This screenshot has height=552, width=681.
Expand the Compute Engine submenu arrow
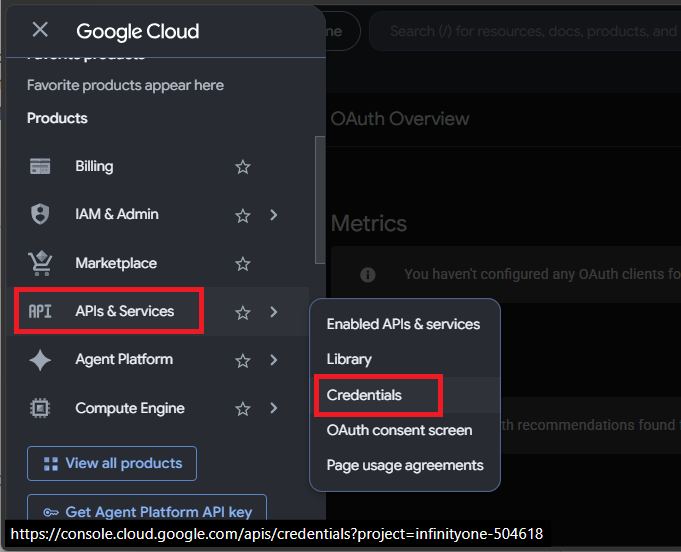(x=274, y=408)
